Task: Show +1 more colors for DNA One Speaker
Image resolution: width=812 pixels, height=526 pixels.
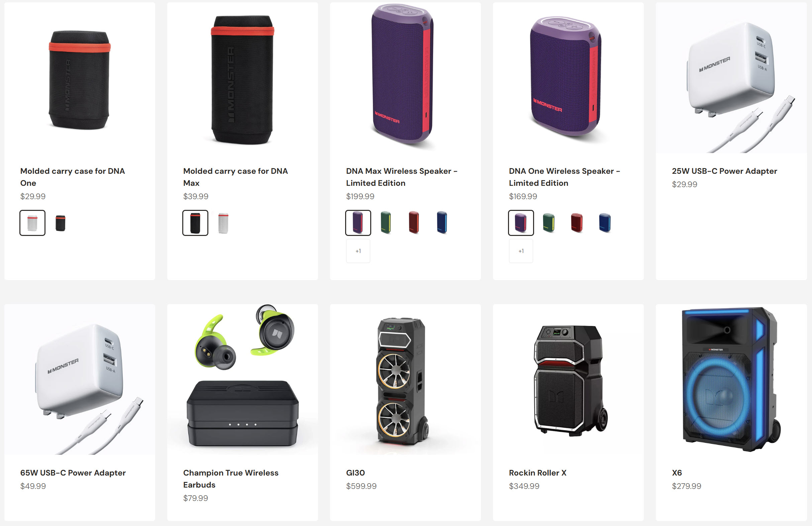Action: (x=521, y=251)
